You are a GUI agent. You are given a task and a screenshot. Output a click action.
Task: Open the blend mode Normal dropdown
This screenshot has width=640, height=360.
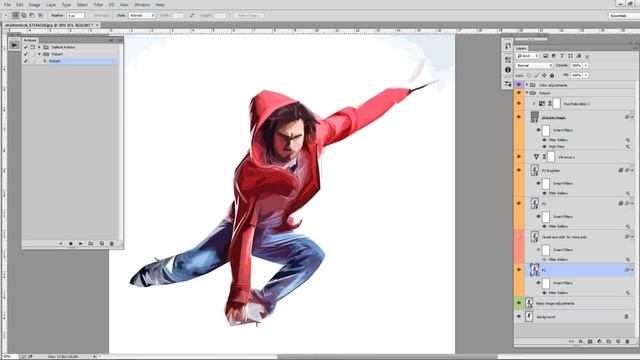click(534, 65)
